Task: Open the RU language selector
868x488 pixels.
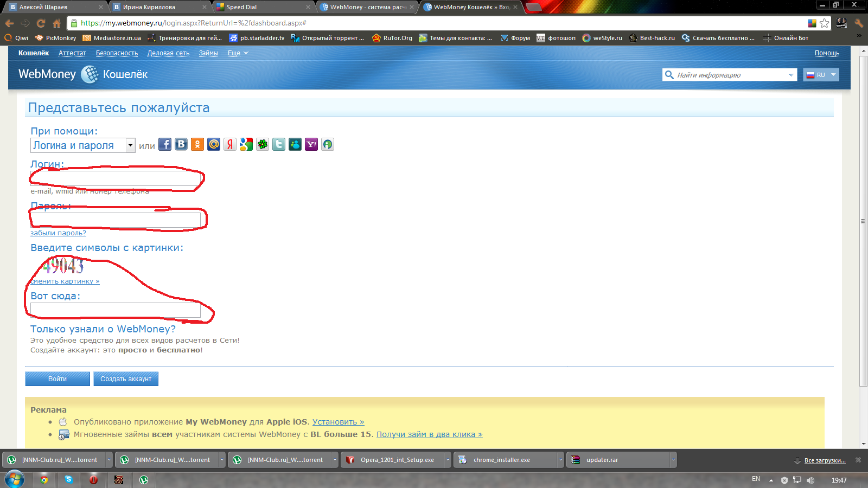Action: (x=821, y=75)
